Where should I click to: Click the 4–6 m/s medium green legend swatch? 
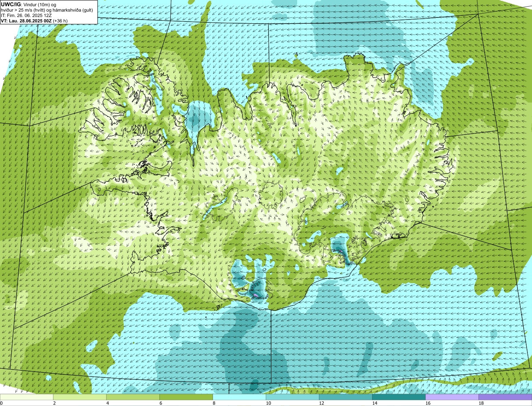134,397
